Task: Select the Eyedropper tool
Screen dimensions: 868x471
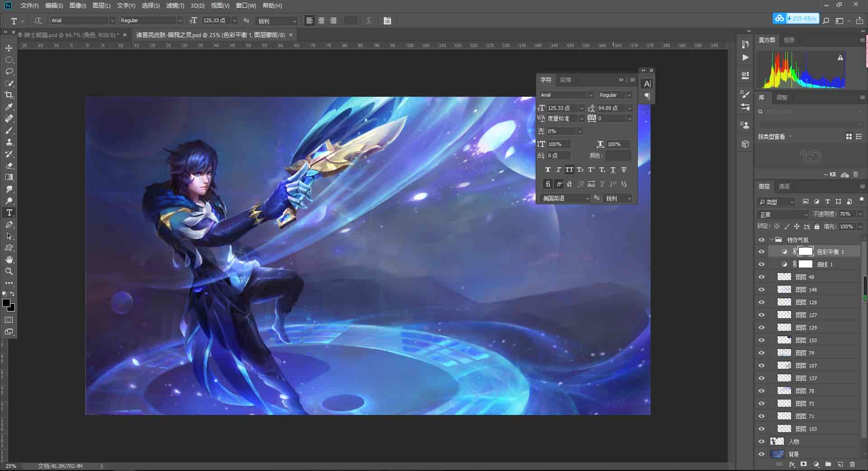Action: click(x=9, y=107)
